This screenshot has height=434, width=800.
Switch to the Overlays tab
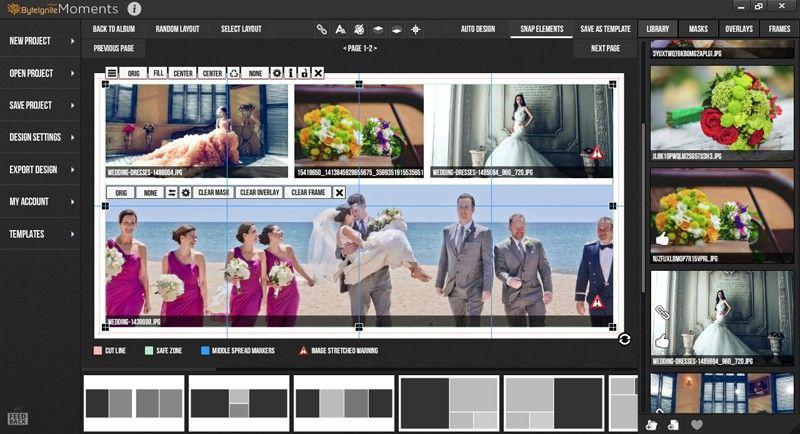point(739,29)
